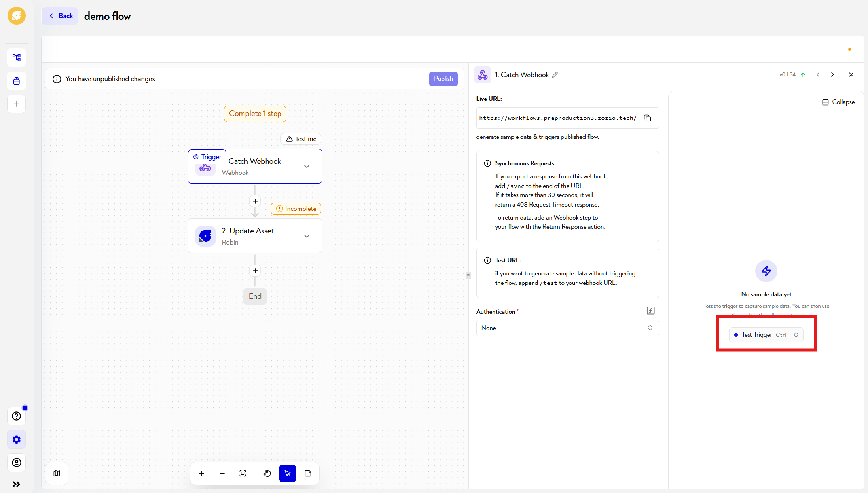
Task: Click the Incomplete warning badge
Action: coord(296,209)
